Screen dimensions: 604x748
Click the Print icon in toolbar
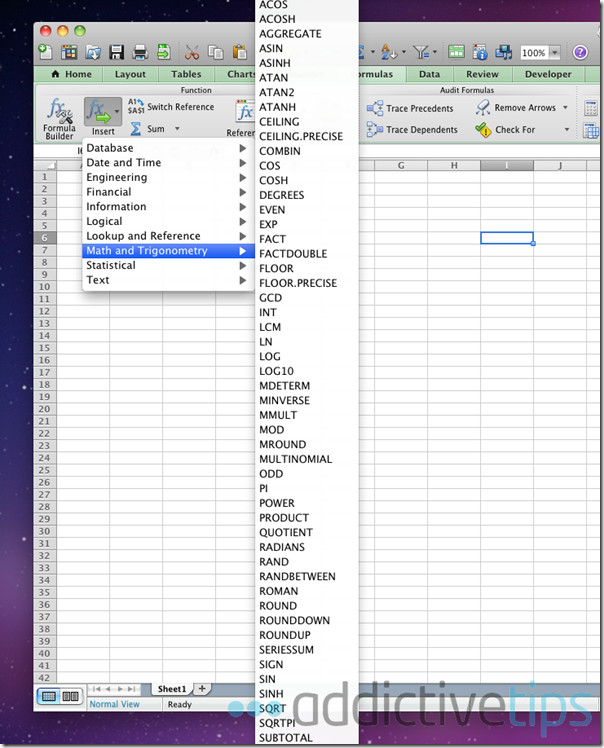(140, 52)
